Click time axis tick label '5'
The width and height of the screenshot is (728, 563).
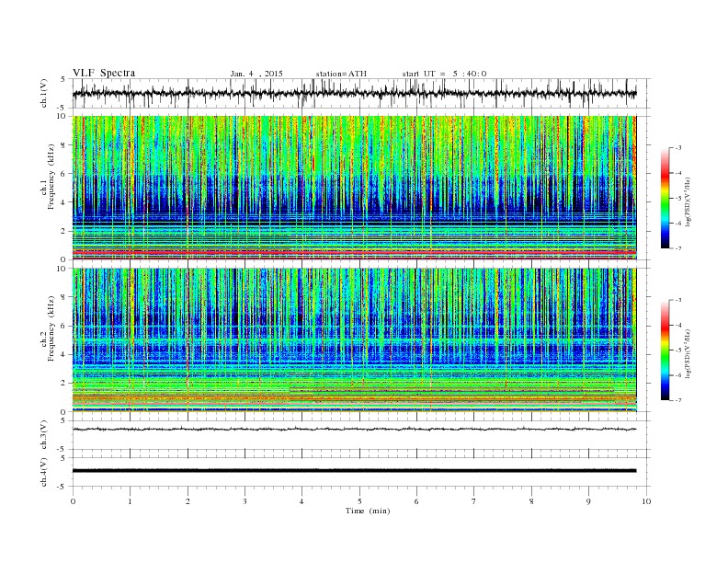(x=359, y=501)
